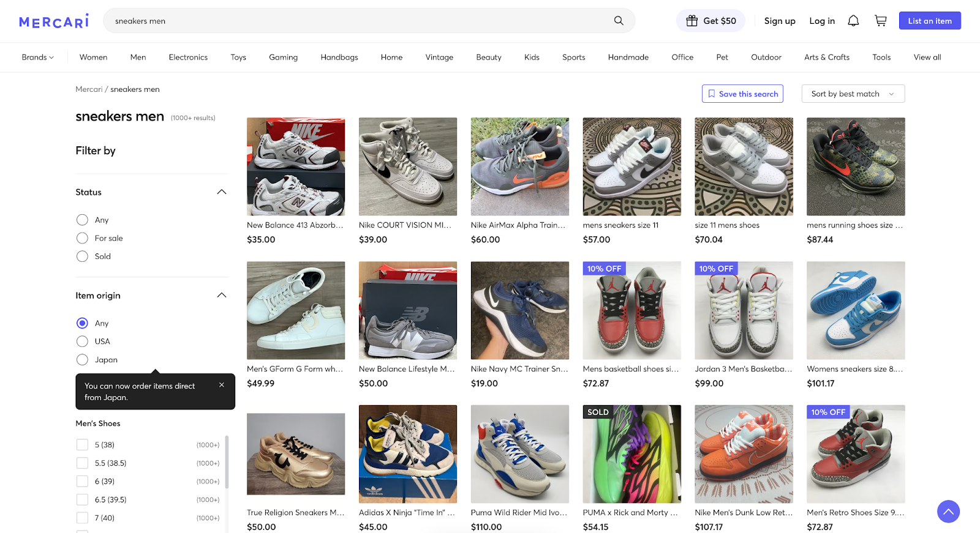Open Men's GForm white sneaker image
Viewport: 980px width, 533px height.
click(296, 310)
